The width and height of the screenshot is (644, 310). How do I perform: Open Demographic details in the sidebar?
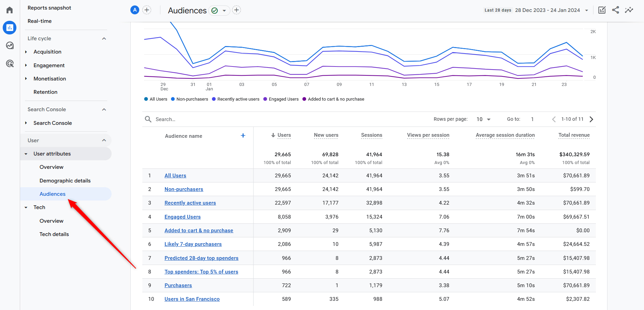[65, 180]
